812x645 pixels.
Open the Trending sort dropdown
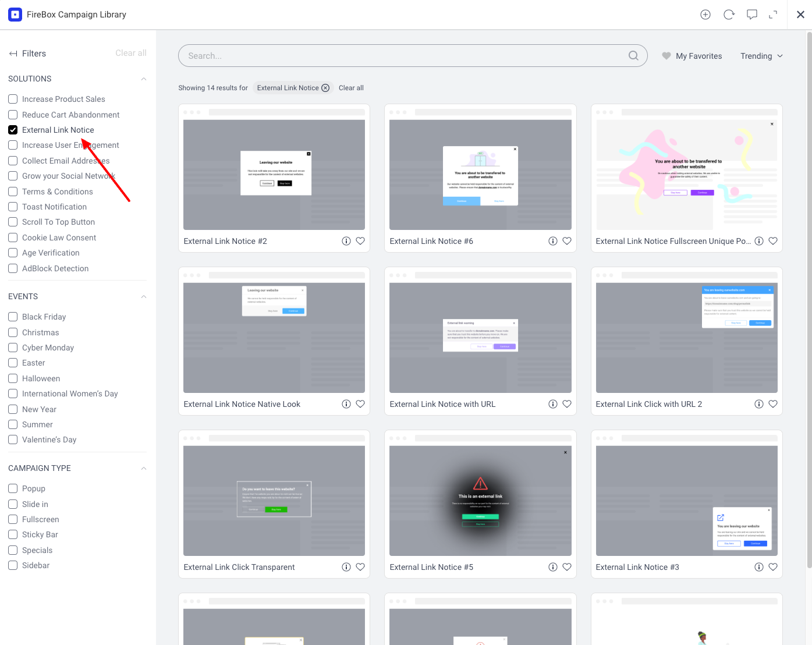[761, 55]
